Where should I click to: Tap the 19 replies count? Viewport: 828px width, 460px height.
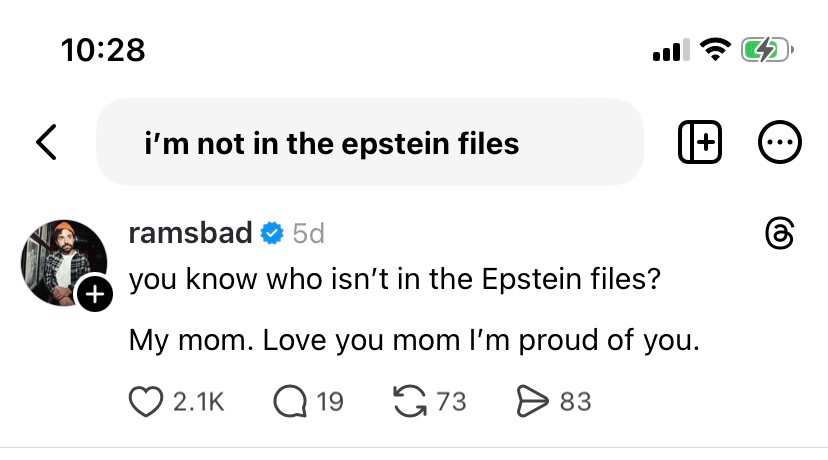point(329,402)
